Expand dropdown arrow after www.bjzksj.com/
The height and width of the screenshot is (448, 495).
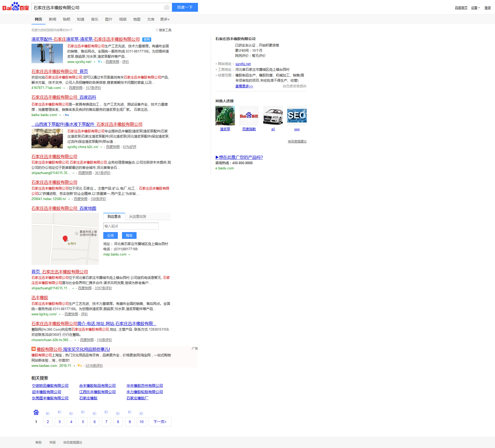(x=60, y=315)
